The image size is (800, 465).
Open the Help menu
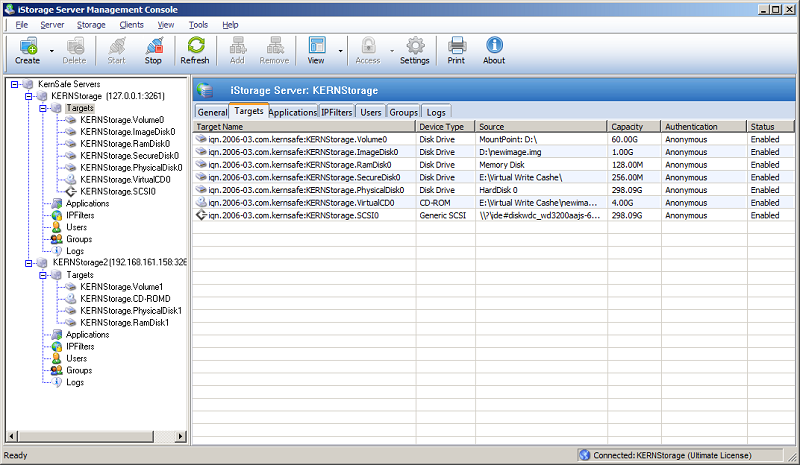point(230,25)
